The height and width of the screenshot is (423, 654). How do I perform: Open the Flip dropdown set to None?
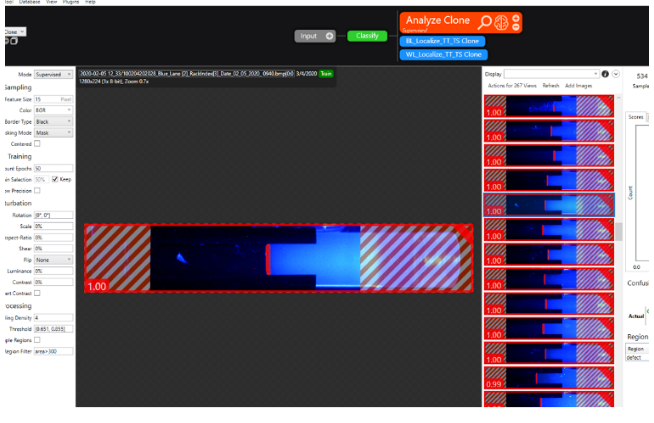(53, 259)
